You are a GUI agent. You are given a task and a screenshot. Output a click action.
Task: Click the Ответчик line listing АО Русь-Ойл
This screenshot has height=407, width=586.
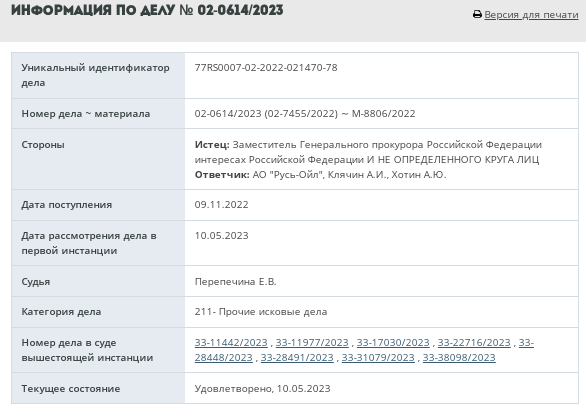click(x=320, y=175)
